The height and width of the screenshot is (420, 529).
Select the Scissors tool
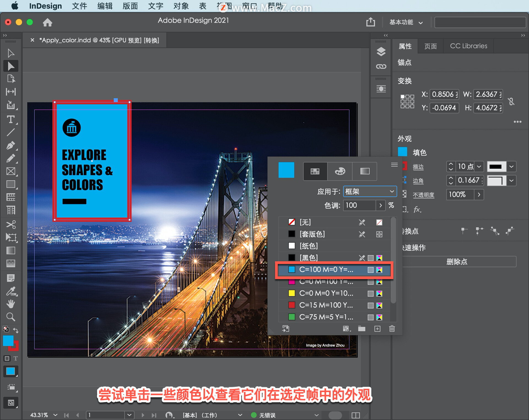pyautogui.click(x=11, y=224)
